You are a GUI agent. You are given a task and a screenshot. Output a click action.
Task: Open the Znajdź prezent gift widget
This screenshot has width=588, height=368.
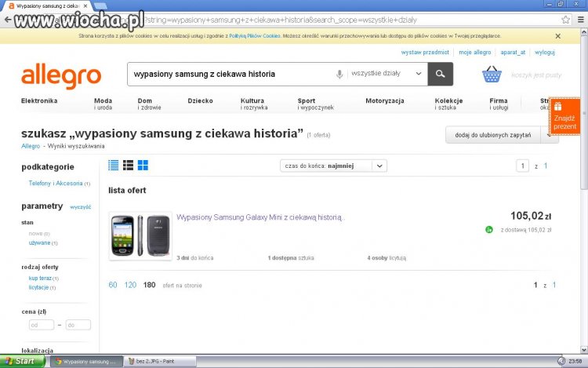pos(564,117)
